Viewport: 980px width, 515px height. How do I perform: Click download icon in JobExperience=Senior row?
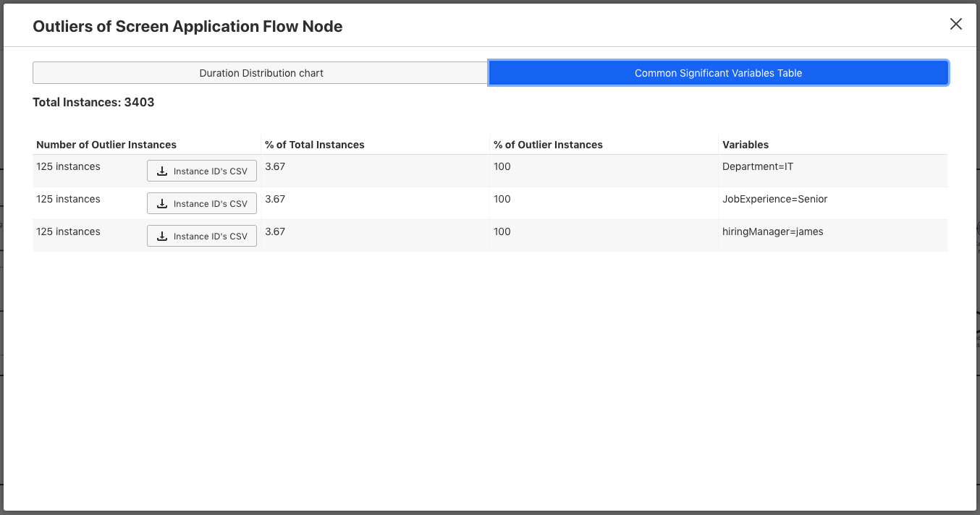pyautogui.click(x=162, y=204)
